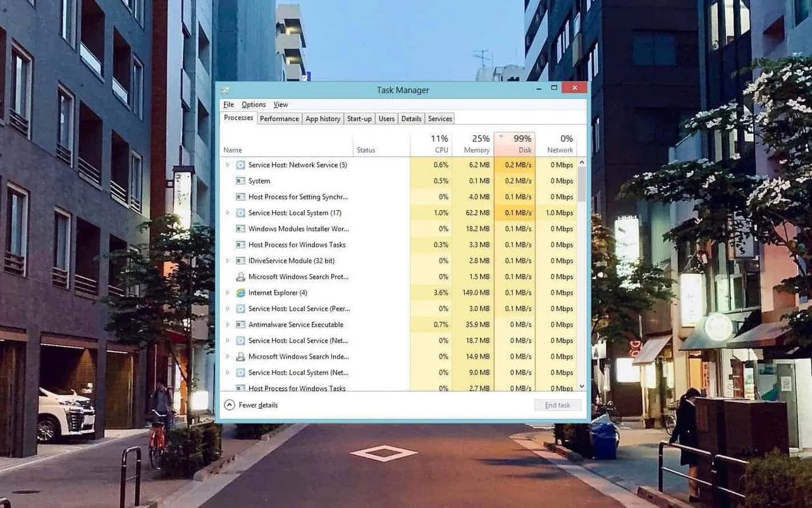Viewport: 812px width, 508px height.
Task: Open the Users tab
Action: click(386, 118)
